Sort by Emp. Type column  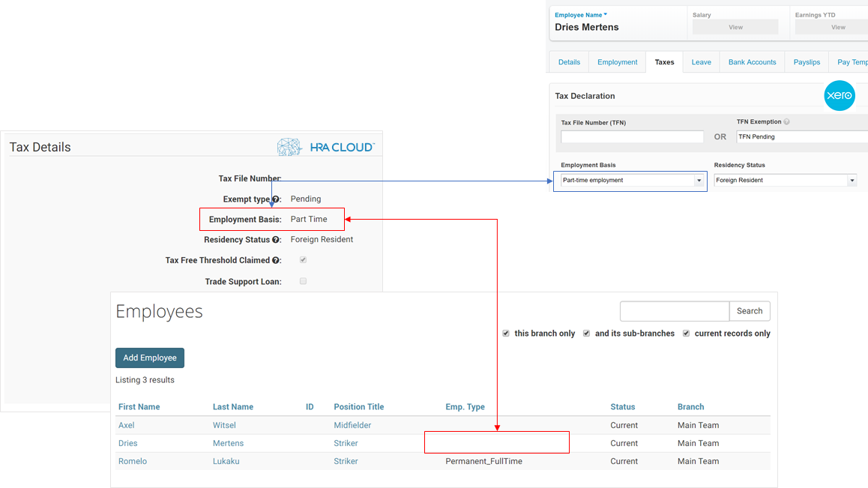tap(465, 406)
